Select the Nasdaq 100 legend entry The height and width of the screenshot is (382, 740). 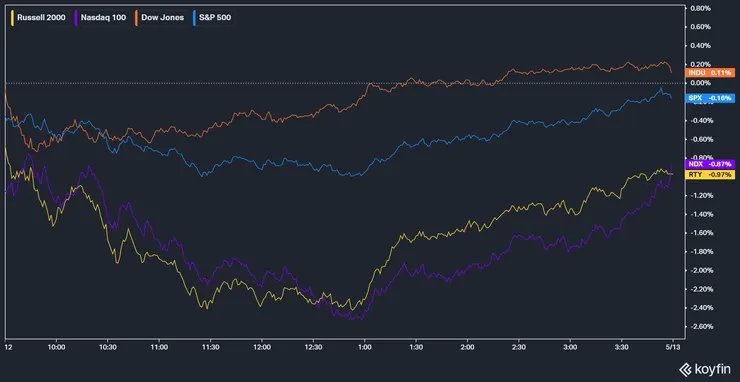click(x=100, y=18)
